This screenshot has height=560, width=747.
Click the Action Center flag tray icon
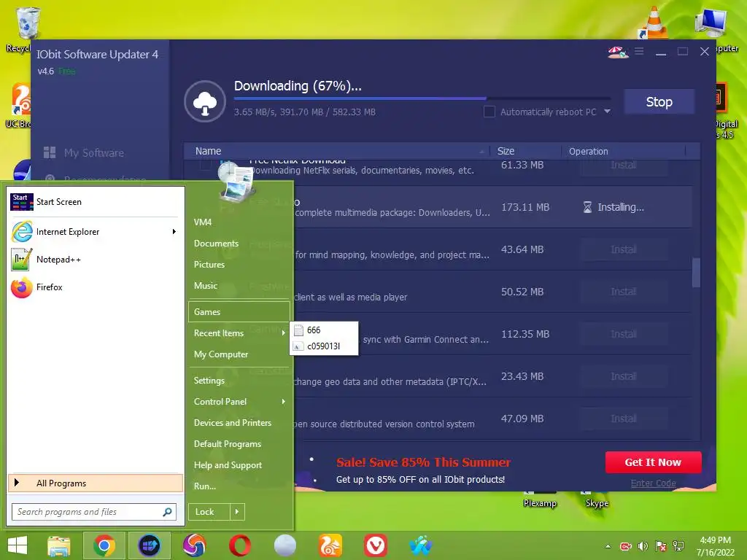[660, 546]
